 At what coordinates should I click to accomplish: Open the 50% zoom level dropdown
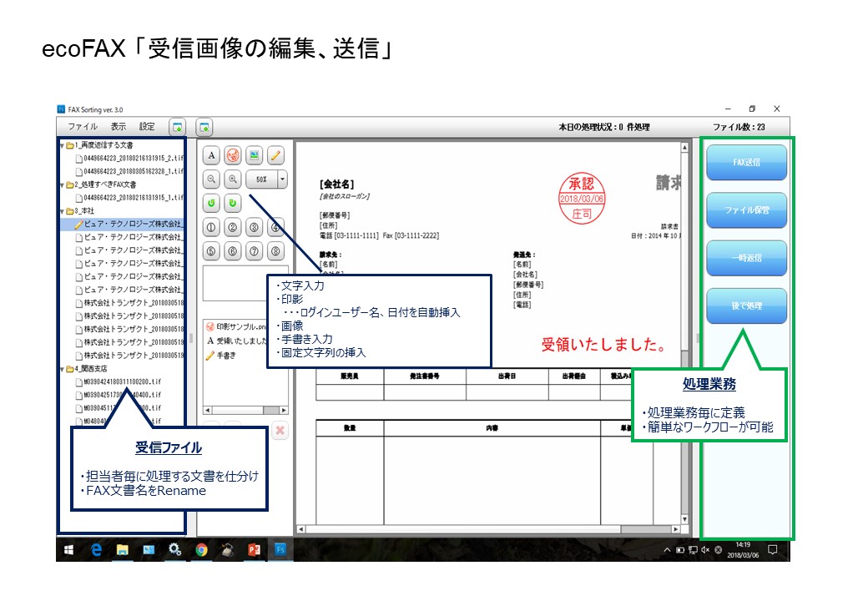pyautogui.click(x=282, y=179)
